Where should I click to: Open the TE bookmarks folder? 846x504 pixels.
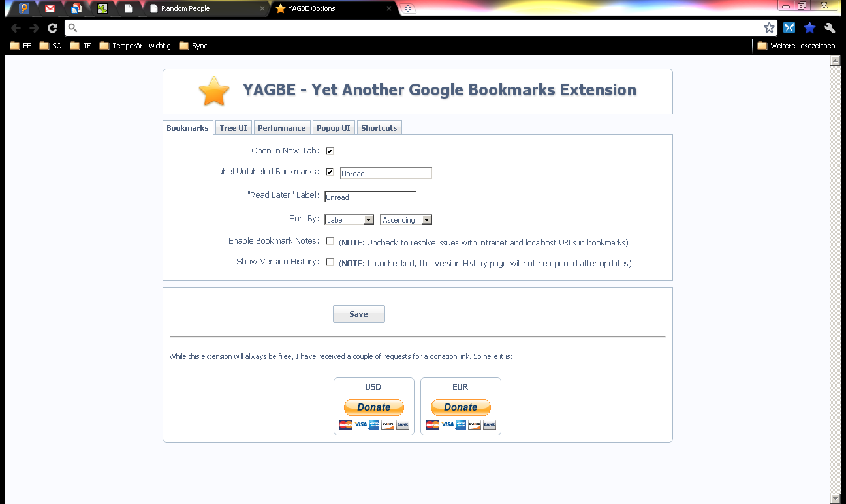pyautogui.click(x=81, y=46)
